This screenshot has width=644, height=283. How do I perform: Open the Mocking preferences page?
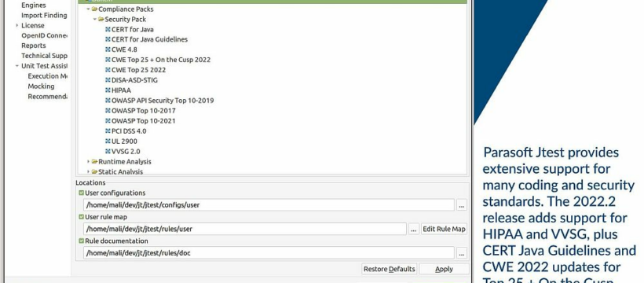[x=41, y=86]
